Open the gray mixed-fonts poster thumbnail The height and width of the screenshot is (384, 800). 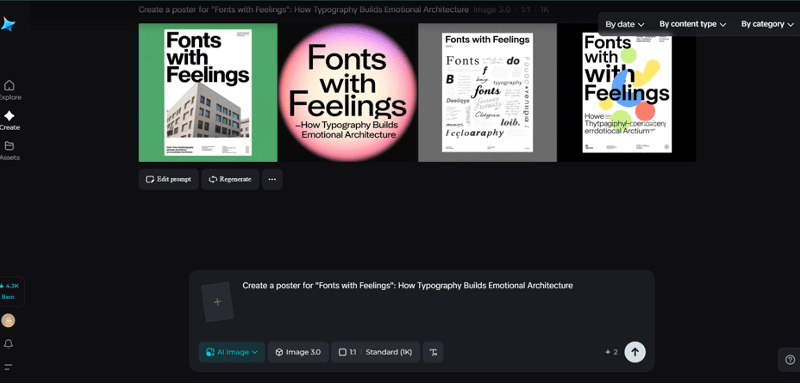click(487, 92)
